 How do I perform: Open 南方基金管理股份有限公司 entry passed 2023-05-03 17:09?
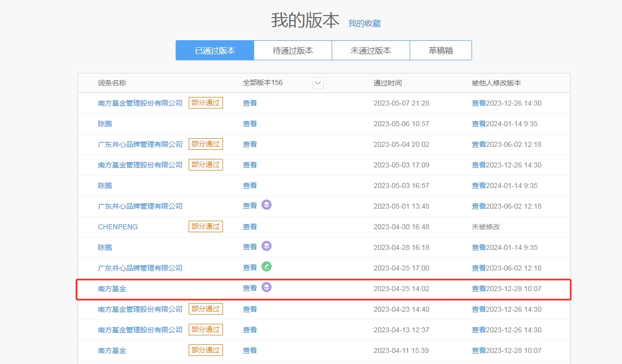point(140,165)
